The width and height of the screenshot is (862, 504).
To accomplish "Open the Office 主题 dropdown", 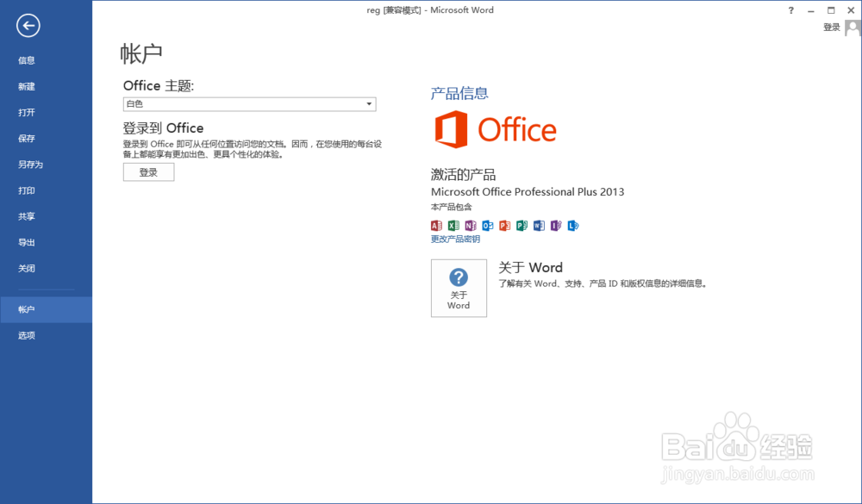I will [369, 103].
